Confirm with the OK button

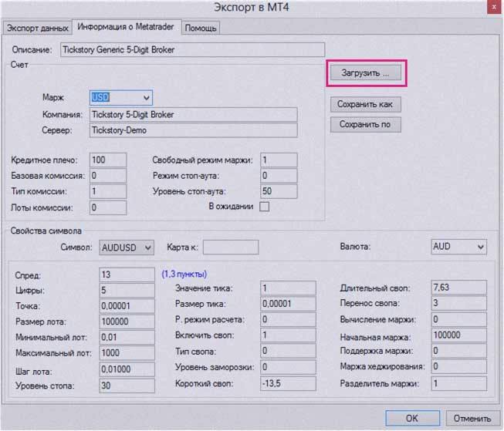tap(411, 418)
